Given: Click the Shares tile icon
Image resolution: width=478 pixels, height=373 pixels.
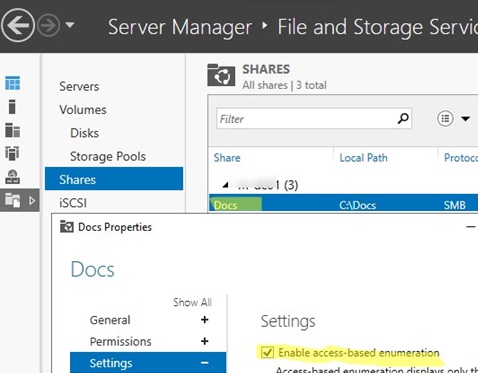Looking at the screenshot, I should tap(221, 75).
